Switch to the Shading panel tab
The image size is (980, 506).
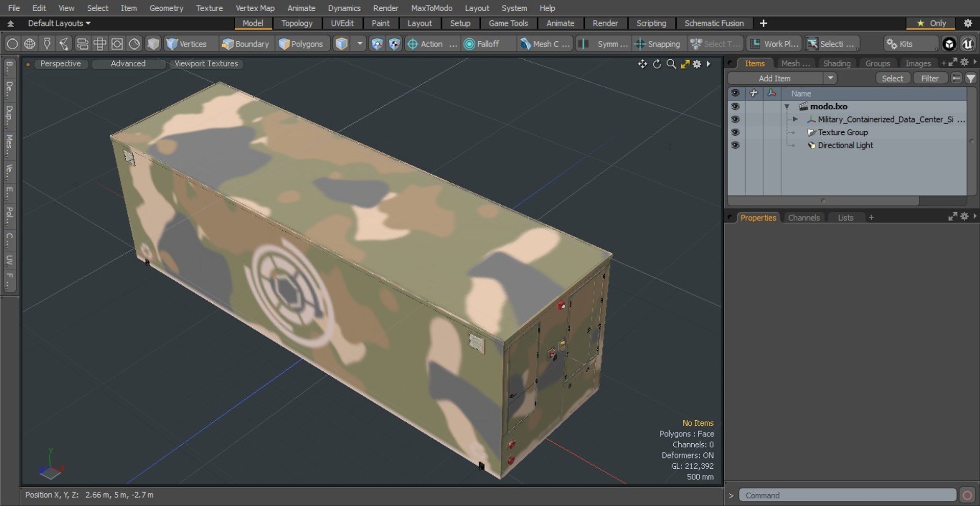point(837,63)
